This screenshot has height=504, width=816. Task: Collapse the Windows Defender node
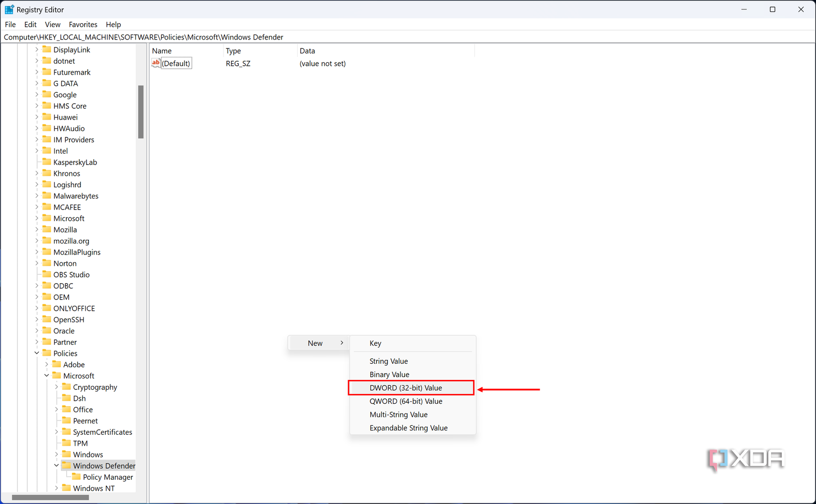pyautogui.click(x=56, y=465)
